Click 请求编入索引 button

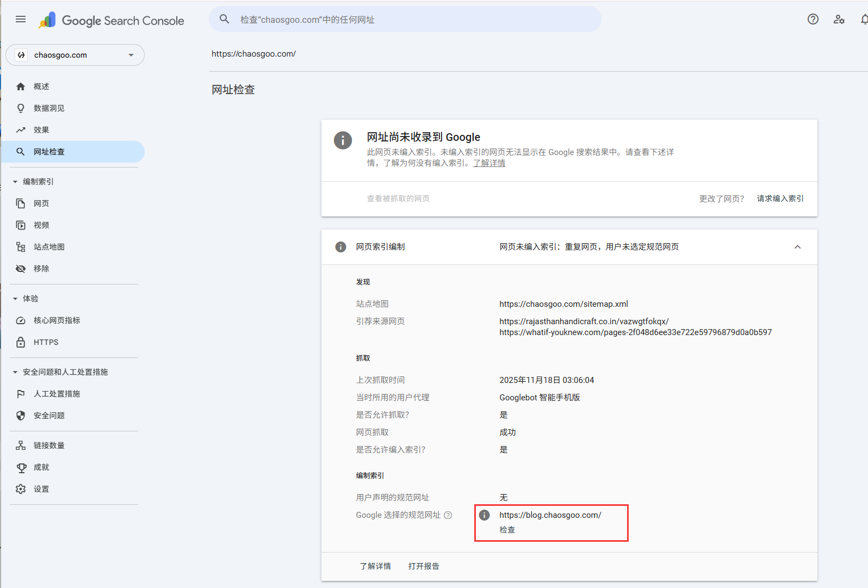click(x=780, y=199)
